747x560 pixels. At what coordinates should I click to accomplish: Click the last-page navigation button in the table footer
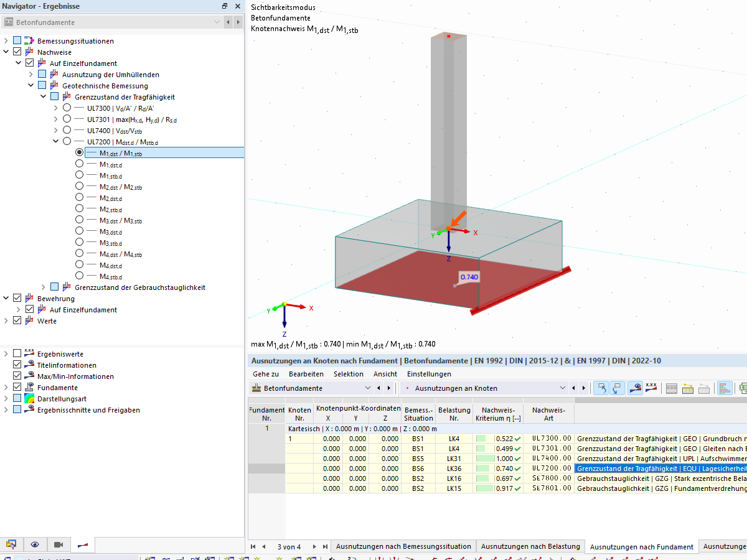324,546
